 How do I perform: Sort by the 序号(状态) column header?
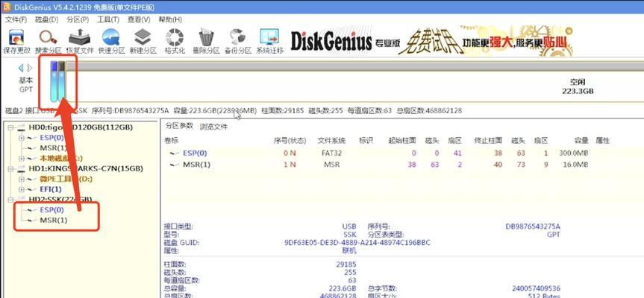(290, 141)
